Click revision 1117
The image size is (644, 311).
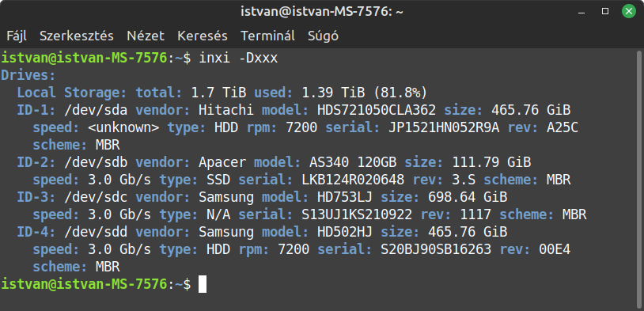[x=475, y=214]
